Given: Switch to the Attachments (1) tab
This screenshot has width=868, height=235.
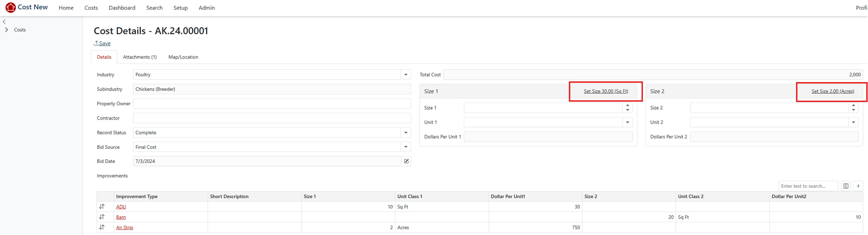Looking at the screenshot, I should click(x=140, y=57).
